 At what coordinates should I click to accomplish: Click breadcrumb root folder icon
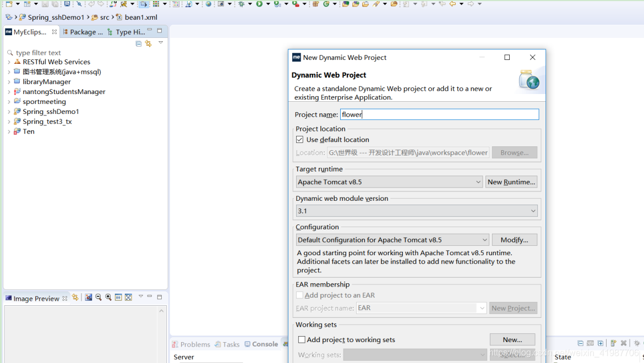tap(9, 17)
